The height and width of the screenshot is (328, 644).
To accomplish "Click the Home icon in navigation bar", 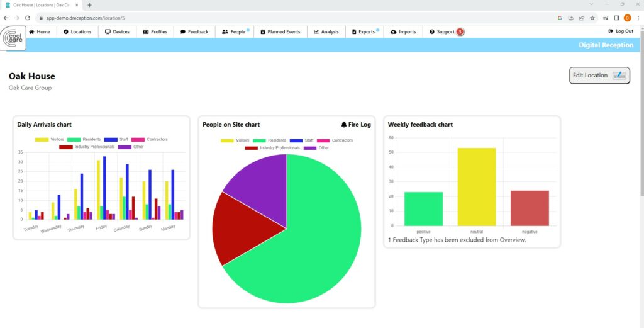I will [x=31, y=31].
